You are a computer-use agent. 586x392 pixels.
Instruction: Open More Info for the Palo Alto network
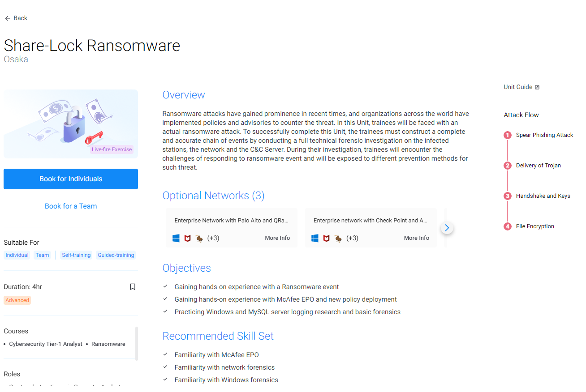pos(277,238)
